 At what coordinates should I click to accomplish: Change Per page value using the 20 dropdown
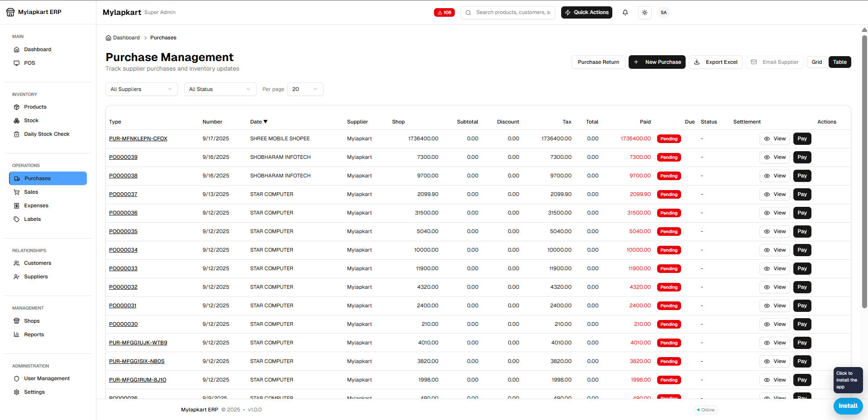(305, 89)
